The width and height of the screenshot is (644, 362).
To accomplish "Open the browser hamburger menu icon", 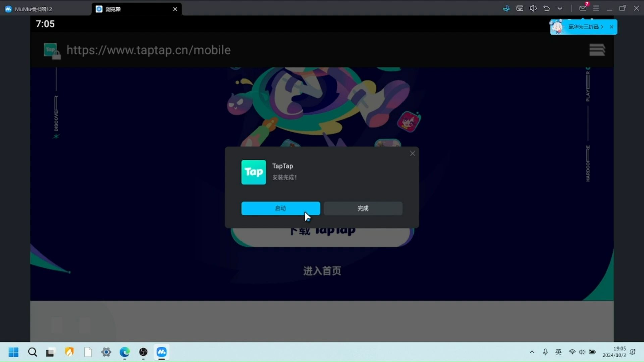I will coord(597,50).
